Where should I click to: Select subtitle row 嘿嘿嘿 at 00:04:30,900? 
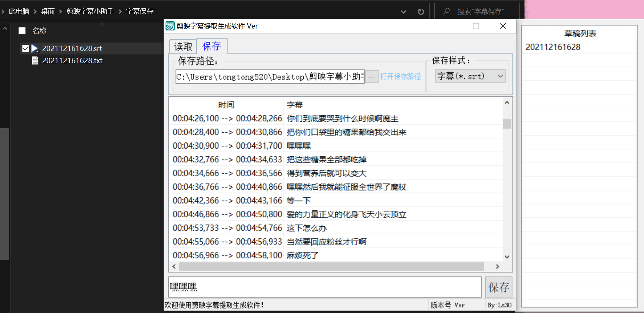[x=336, y=146]
